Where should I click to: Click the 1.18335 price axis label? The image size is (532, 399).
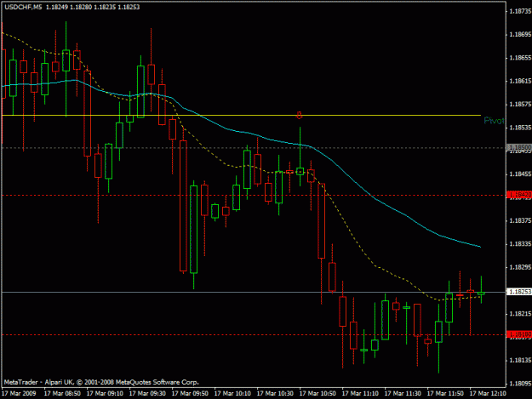pos(520,244)
